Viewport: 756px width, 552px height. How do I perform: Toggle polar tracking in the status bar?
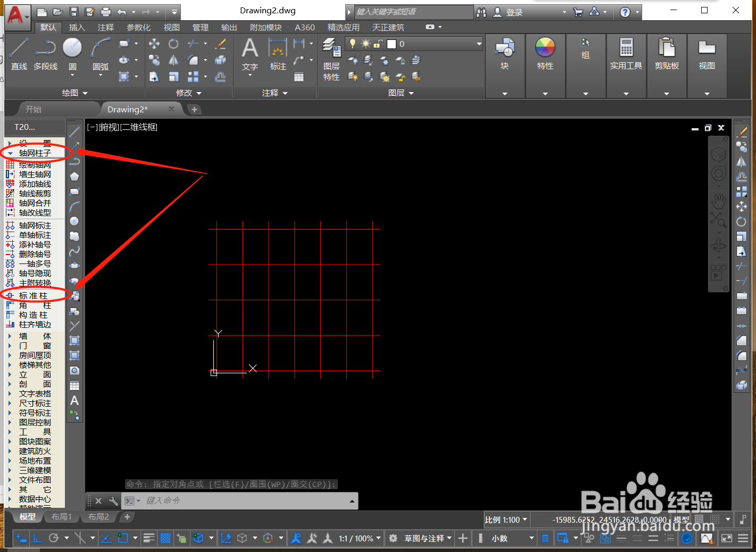coord(54,538)
